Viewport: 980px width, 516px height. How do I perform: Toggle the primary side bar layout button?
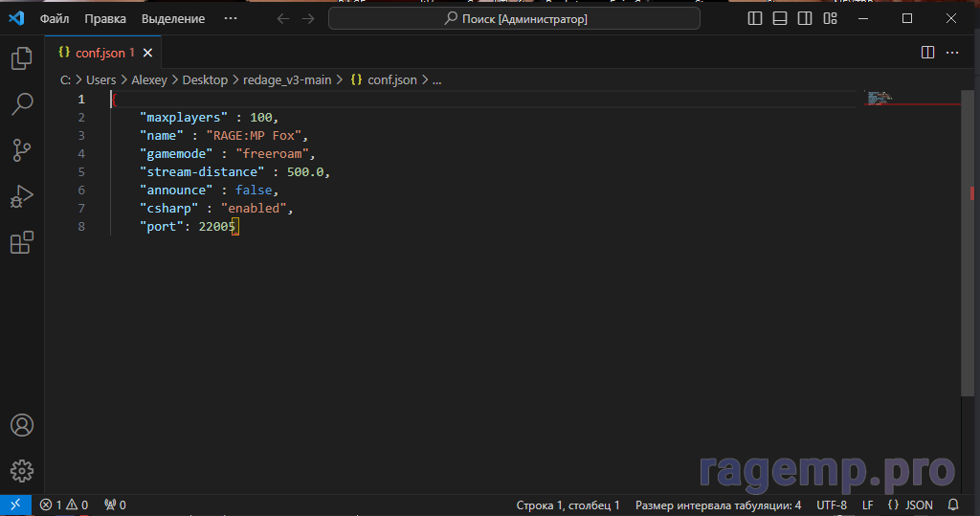(x=755, y=18)
